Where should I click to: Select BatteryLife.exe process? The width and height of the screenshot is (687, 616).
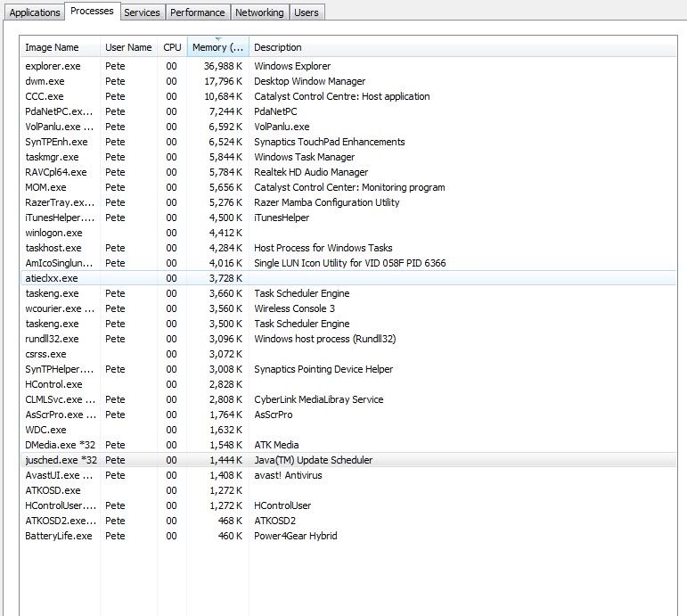[x=348, y=536]
